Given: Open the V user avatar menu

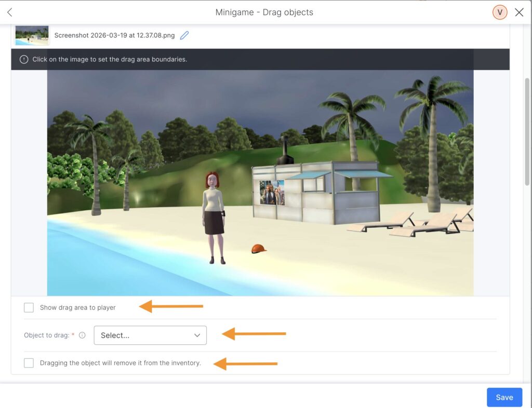Looking at the screenshot, I should pyautogui.click(x=499, y=12).
